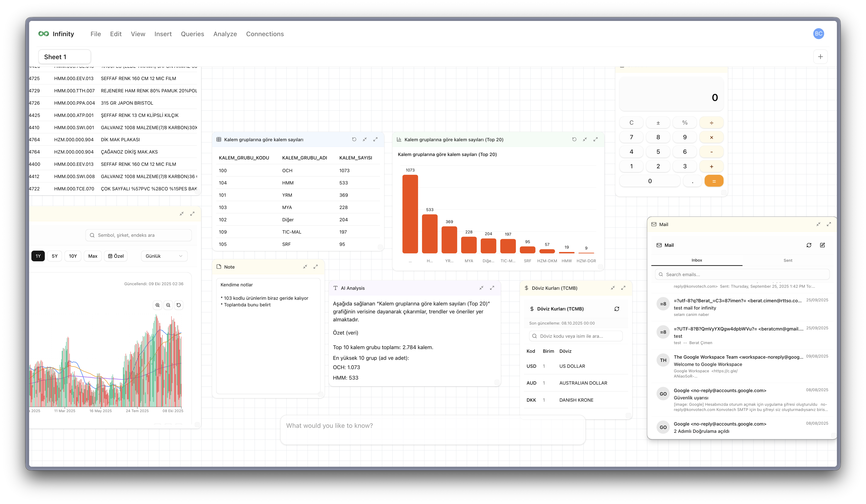The width and height of the screenshot is (866, 504).
Task: Click the calculator equals button
Action: (x=714, y=181)
